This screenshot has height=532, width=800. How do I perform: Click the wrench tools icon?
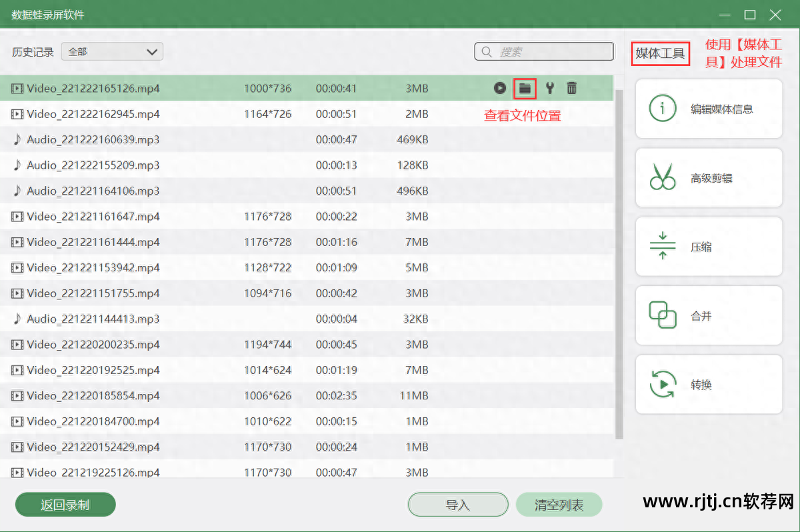pos(550,88)
